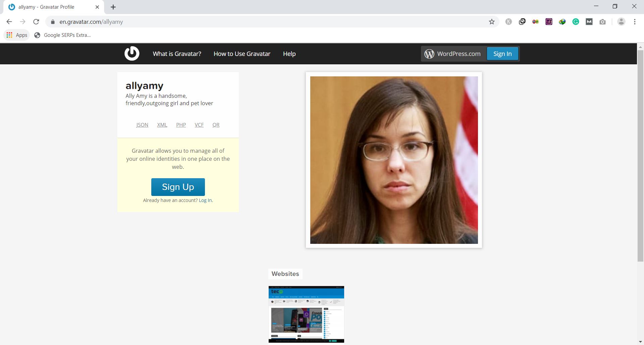Click the allyamy profile name heading
The width and height of the screenshot is (644, 345).
(x=145, y=86)
